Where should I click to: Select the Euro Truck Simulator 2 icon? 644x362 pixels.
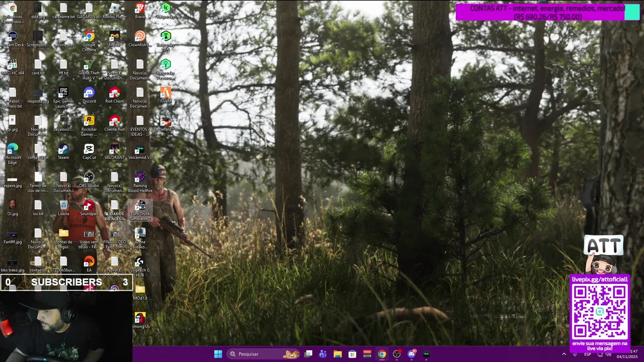point(140,210)
